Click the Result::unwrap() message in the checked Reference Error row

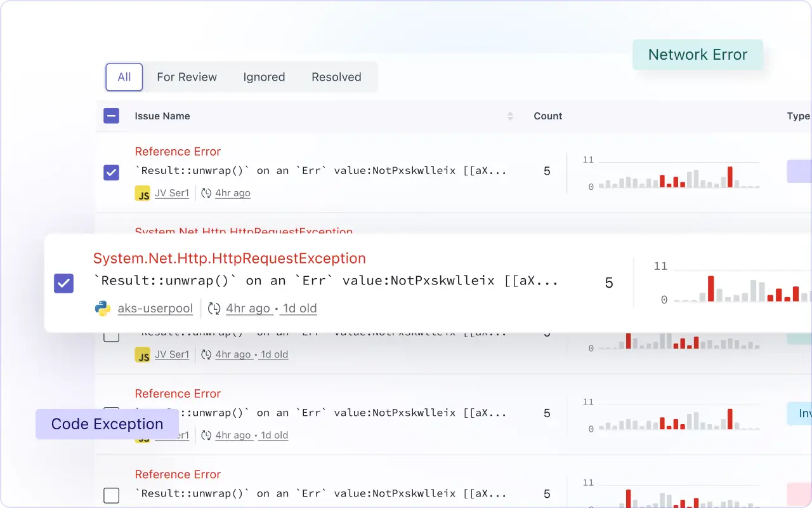click(x=320, y=171)
